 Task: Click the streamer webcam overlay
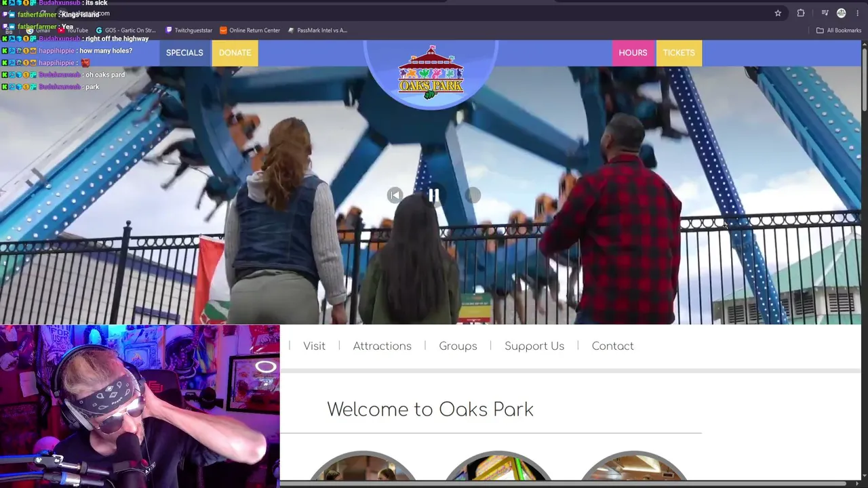pos(140,406)
